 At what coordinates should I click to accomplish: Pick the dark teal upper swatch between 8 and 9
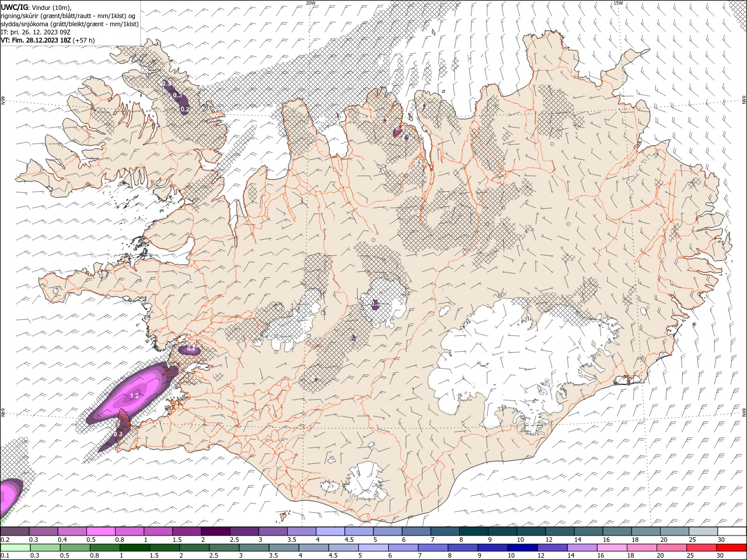(474, 531)
